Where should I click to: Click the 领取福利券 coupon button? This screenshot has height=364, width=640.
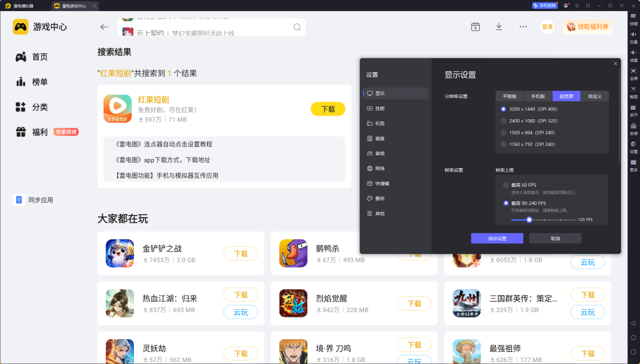[587, 27]
